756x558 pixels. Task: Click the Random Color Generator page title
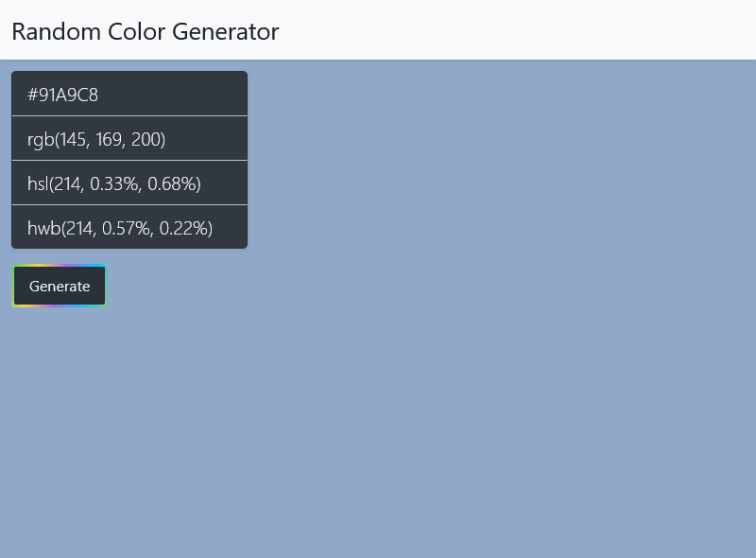point(146,31)
